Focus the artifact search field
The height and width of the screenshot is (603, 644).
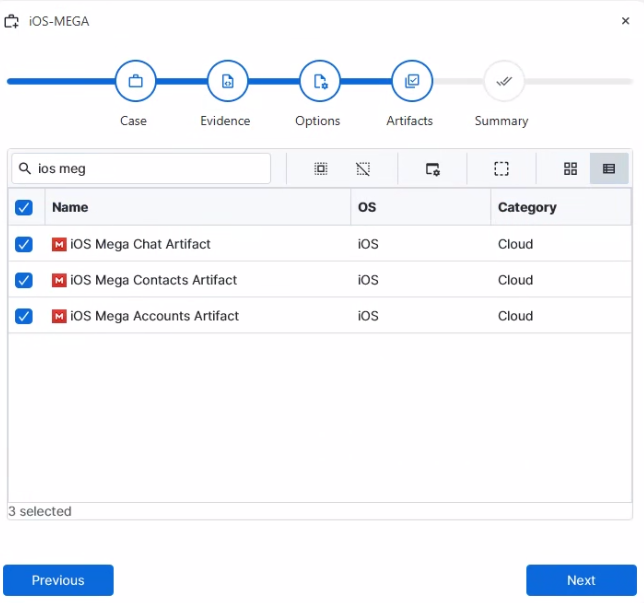pos(141,168)
